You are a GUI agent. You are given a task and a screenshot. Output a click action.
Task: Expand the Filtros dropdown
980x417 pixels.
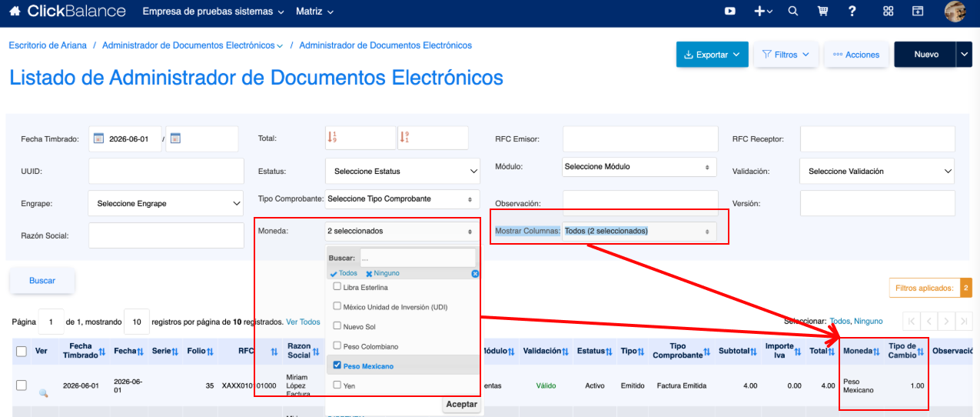coord(786,55)
